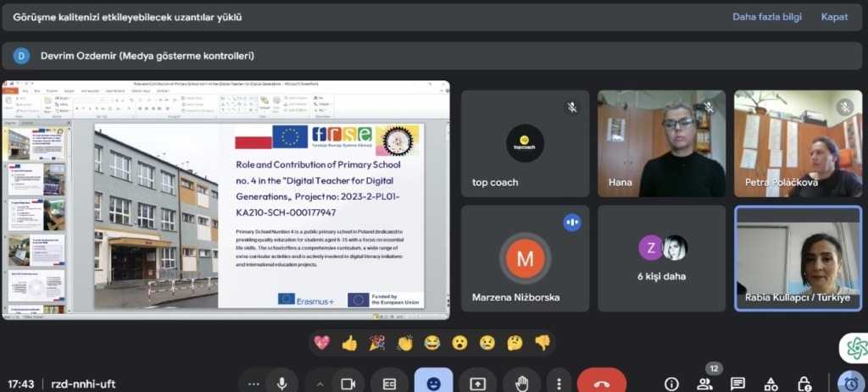The height and width of the screenshot is (392, 868).
Task: Open host controls lock icon
Action: tap(804, 384)
